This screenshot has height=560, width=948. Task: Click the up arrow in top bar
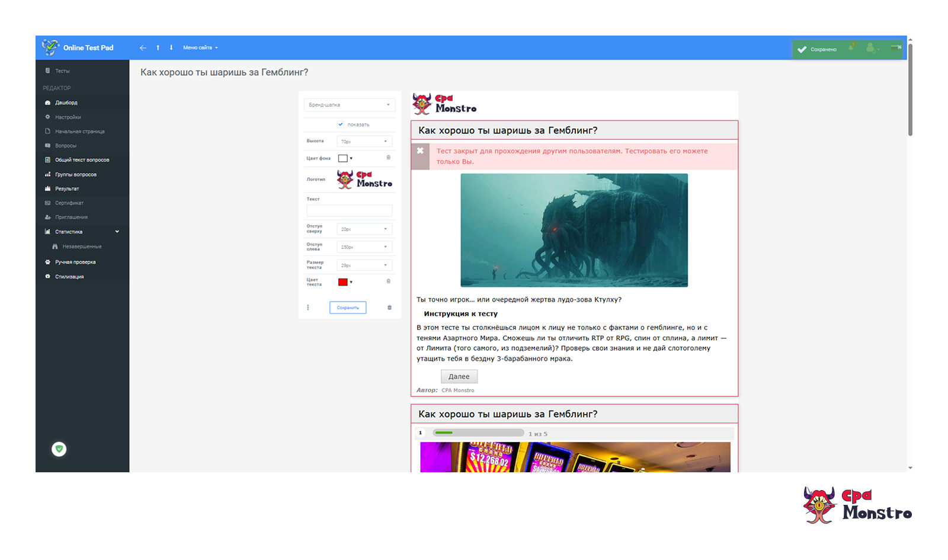pos(158,47)
